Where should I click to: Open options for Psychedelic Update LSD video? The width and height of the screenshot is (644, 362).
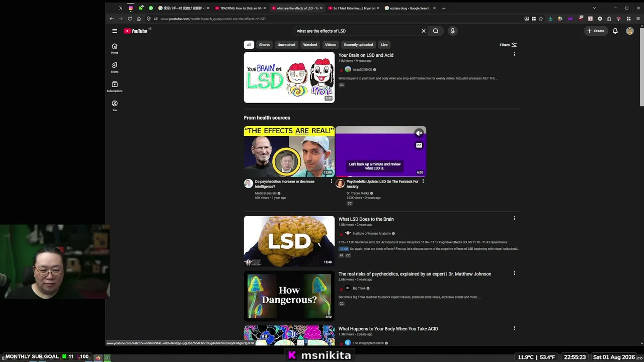coord(423,182)
